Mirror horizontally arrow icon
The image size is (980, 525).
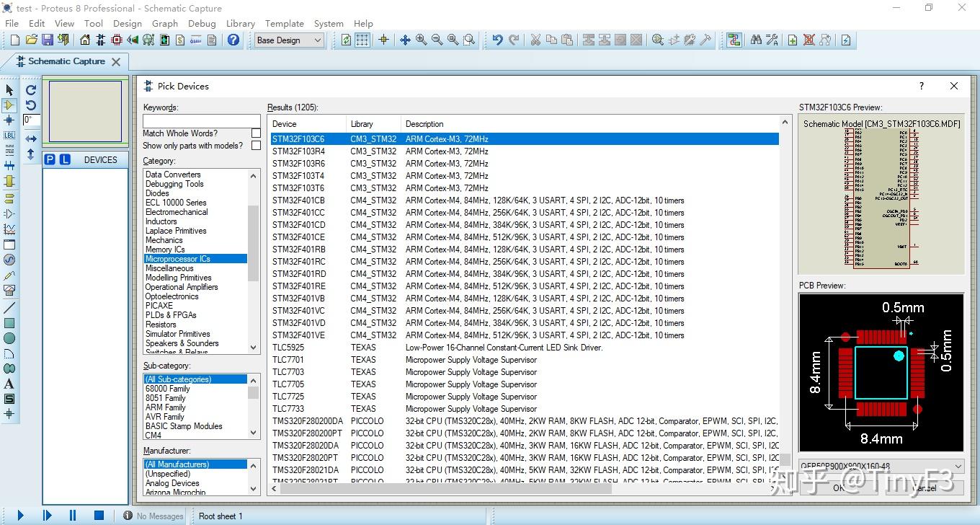tap(31, 138)
